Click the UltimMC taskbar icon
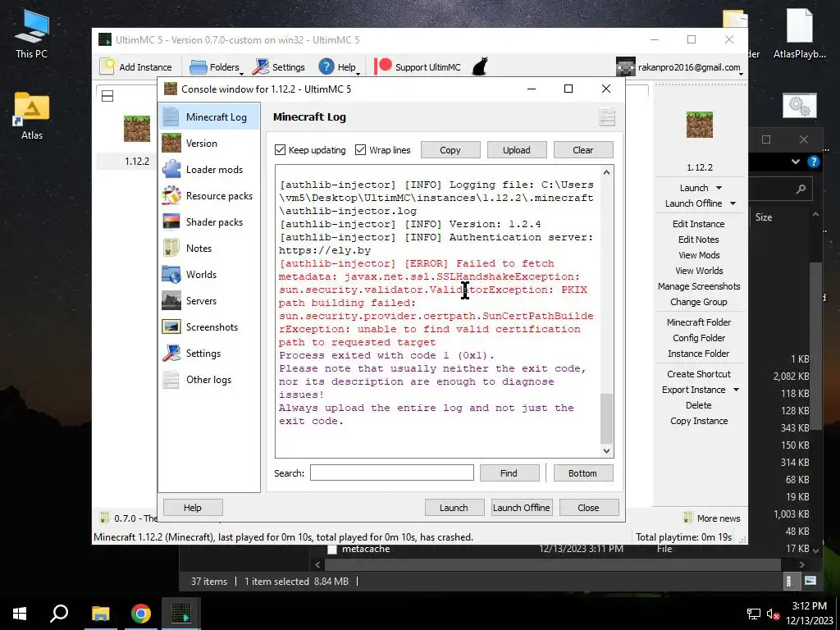This screenshot has width=840, height=630. (181, 614)
